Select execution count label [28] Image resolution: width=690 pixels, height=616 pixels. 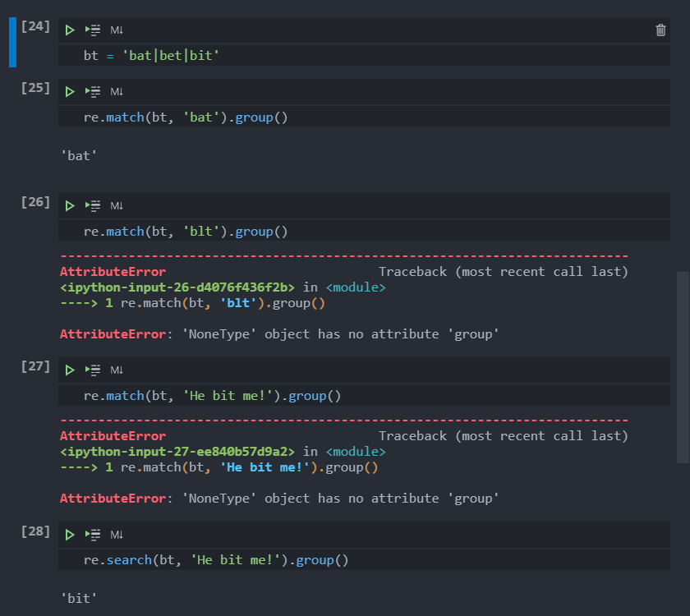(x=35, y=531)
